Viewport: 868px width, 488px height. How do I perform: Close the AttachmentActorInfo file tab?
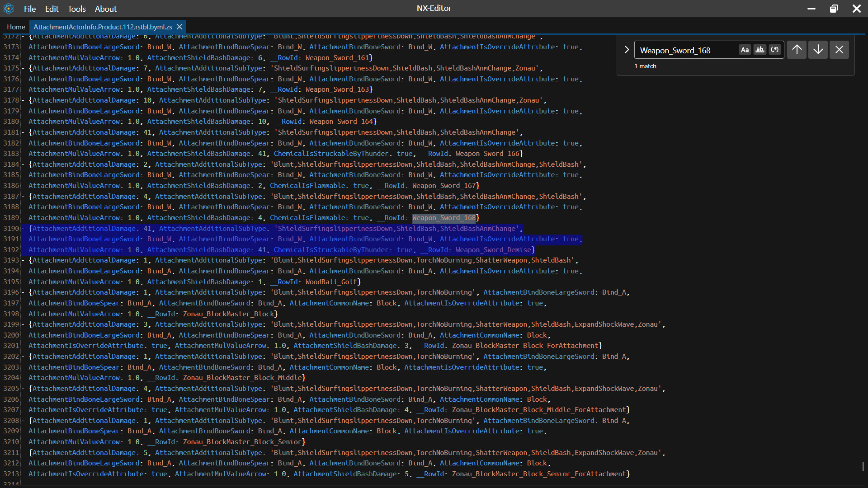(179, 27)
